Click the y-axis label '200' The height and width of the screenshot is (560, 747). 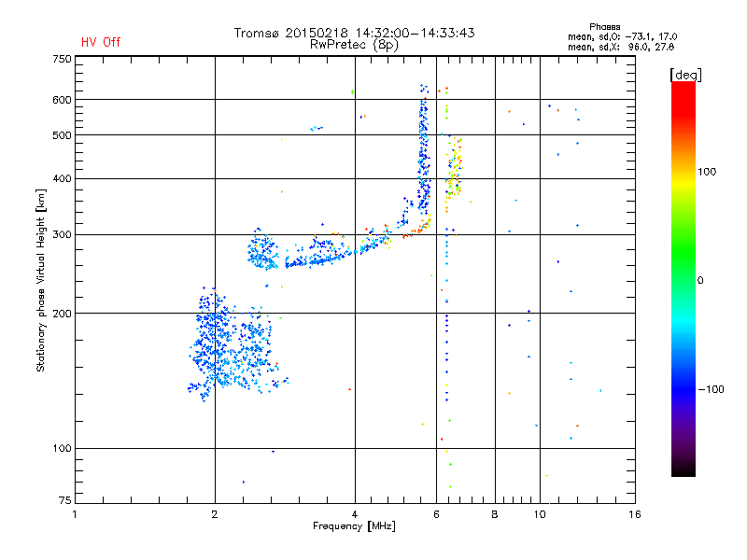(x=63, y=314)
